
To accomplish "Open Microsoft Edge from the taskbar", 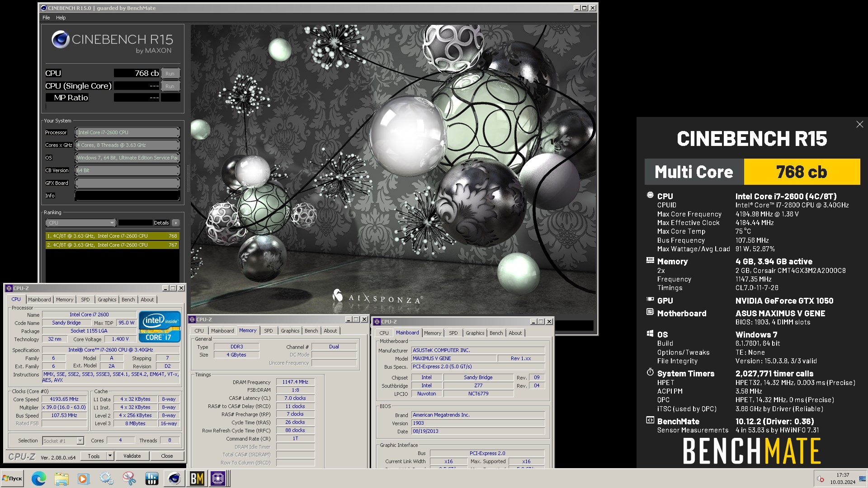I will pyautogui.click(x=38, y=479).
